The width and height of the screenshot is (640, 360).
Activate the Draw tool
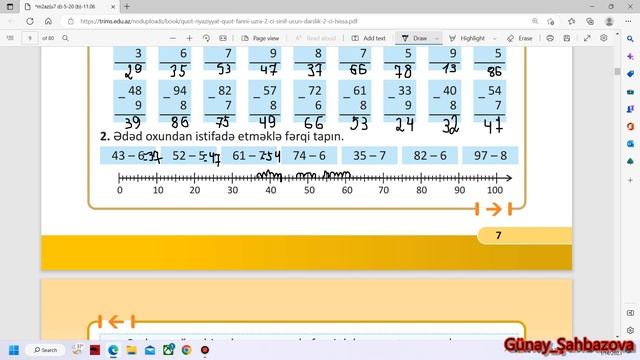pyautogui.click(x=414, y=38)
